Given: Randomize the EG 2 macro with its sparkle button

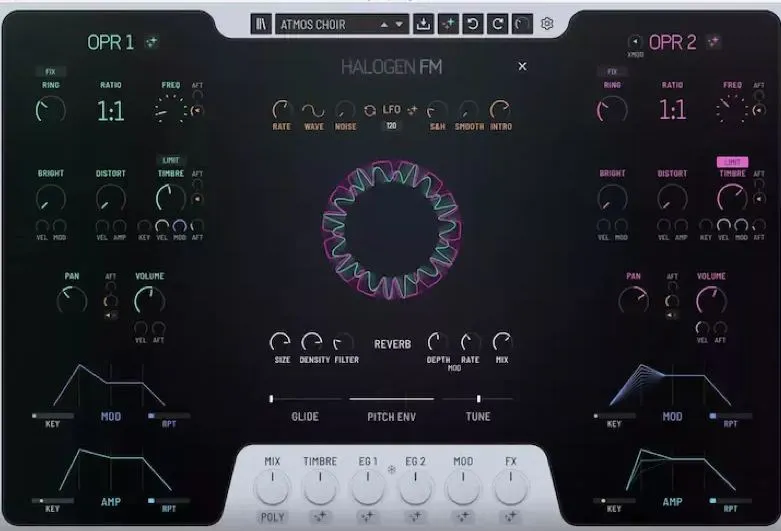Looking at the screenshot, I should (x=415, y=517).
